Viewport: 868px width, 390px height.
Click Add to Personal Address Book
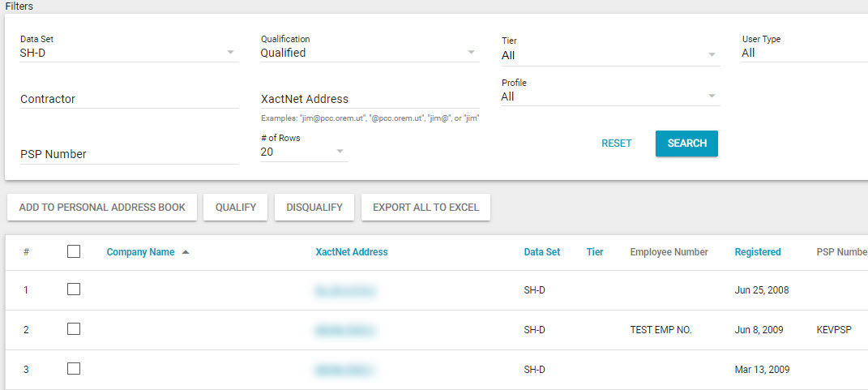102,208
